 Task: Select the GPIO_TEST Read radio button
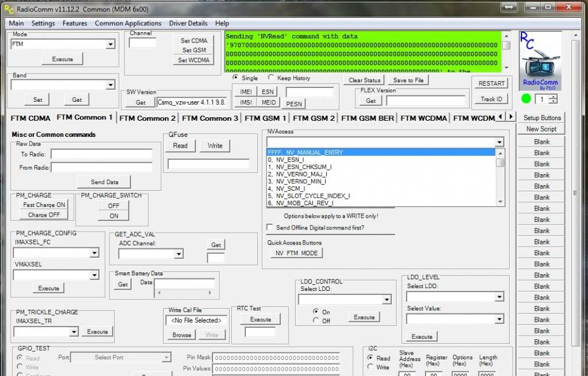click(x=20, y=358)
